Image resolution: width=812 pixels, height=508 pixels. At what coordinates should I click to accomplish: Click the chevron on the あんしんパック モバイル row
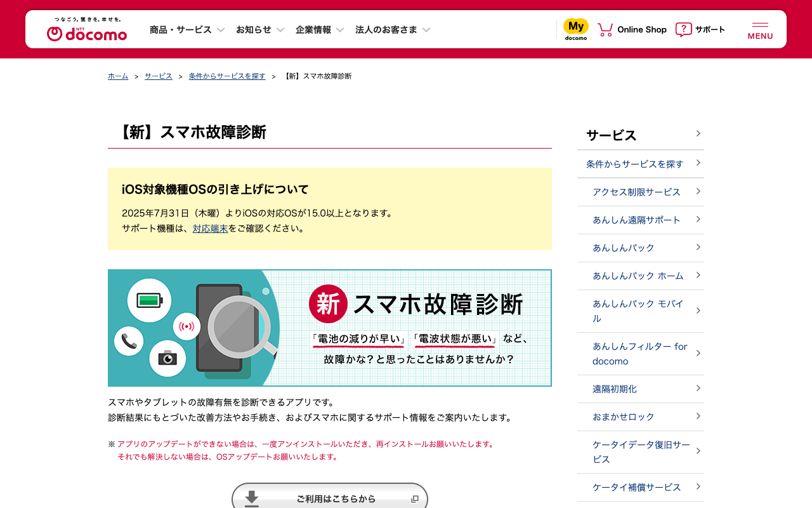[x=698, y=310]
